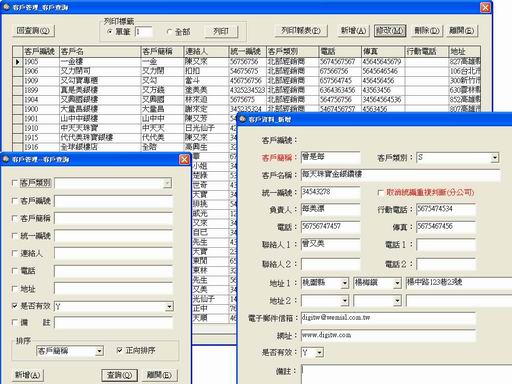Click the 傳真 input field in customer form

click(x=446, y=227)
